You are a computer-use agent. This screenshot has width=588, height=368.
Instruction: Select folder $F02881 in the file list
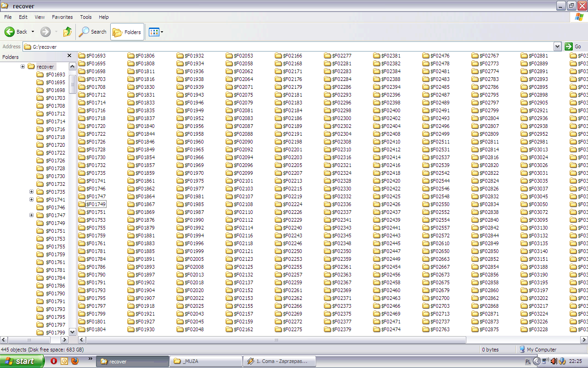click(534, 56)
